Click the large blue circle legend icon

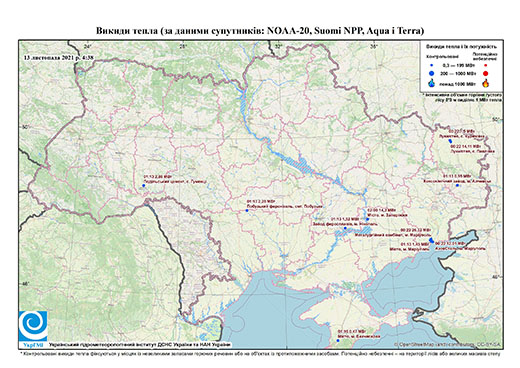coord(432,73)
